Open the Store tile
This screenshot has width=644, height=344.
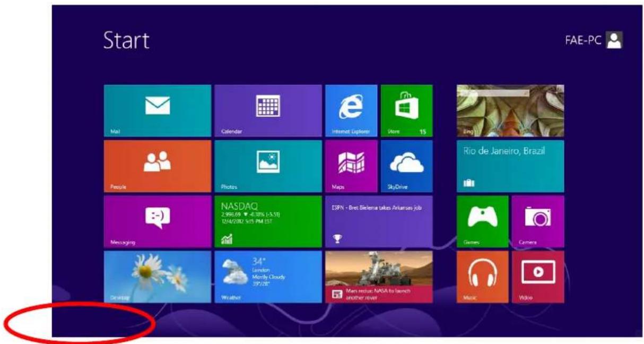(x=407, y=111)
